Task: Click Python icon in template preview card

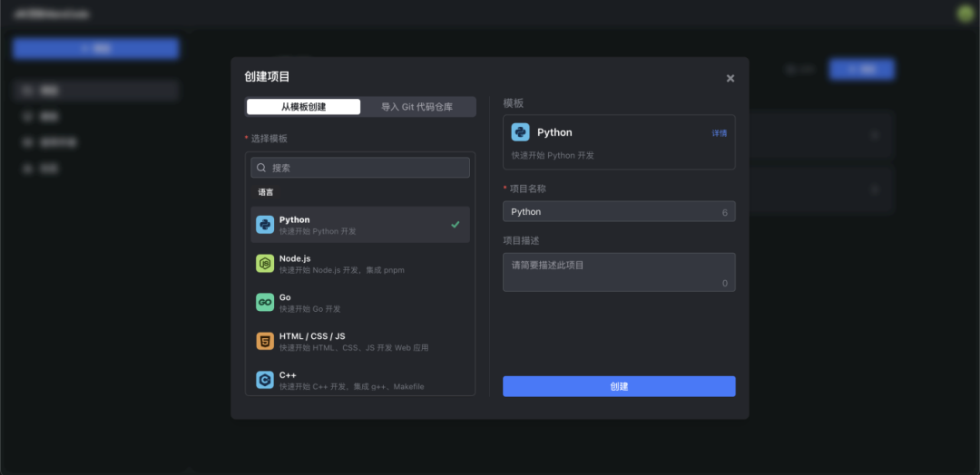Action: point(520,132)
